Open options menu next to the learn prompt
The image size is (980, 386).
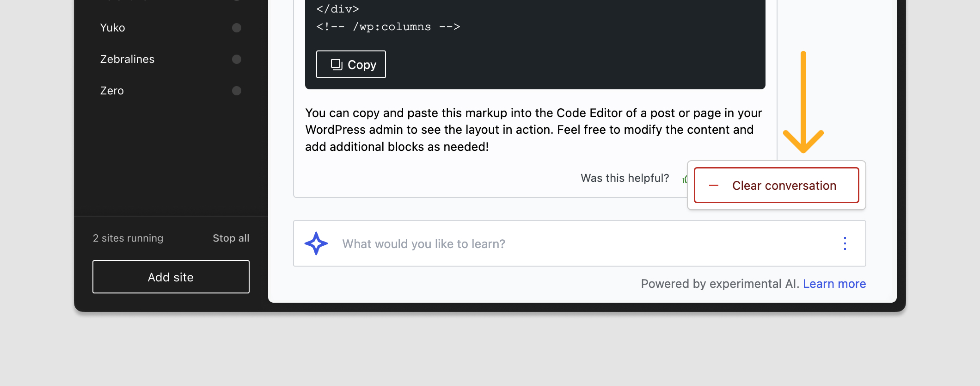pyautogui.click(x=845, y=243)
